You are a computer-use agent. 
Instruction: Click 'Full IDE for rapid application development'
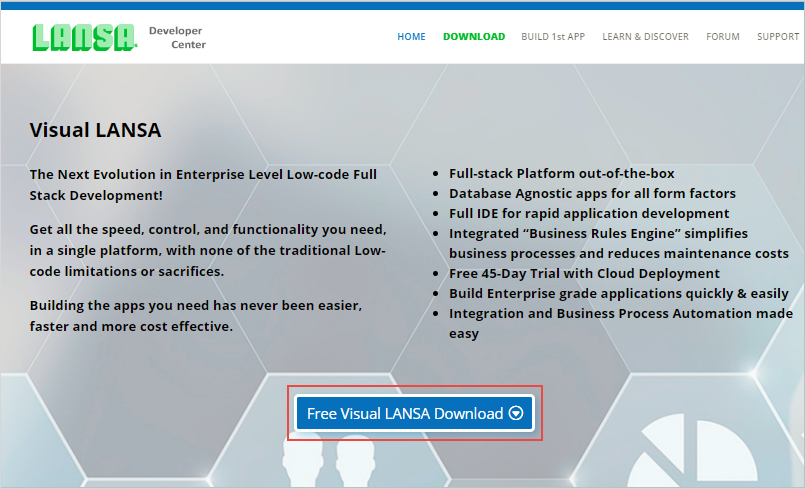point(589,213)
